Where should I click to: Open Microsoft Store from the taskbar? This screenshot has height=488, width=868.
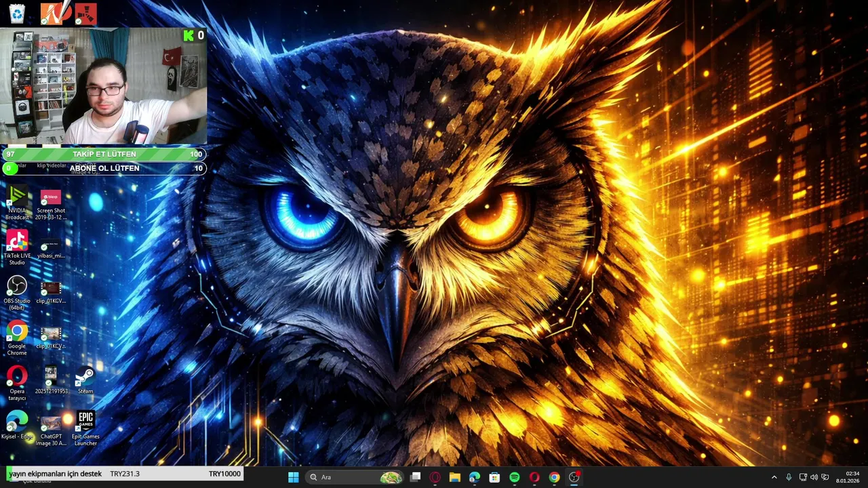click(494, 477)
